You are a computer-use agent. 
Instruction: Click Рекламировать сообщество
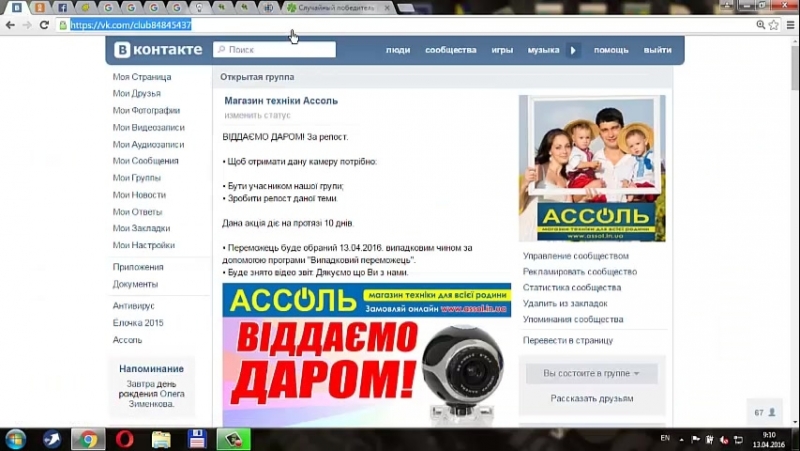point(580,271)
